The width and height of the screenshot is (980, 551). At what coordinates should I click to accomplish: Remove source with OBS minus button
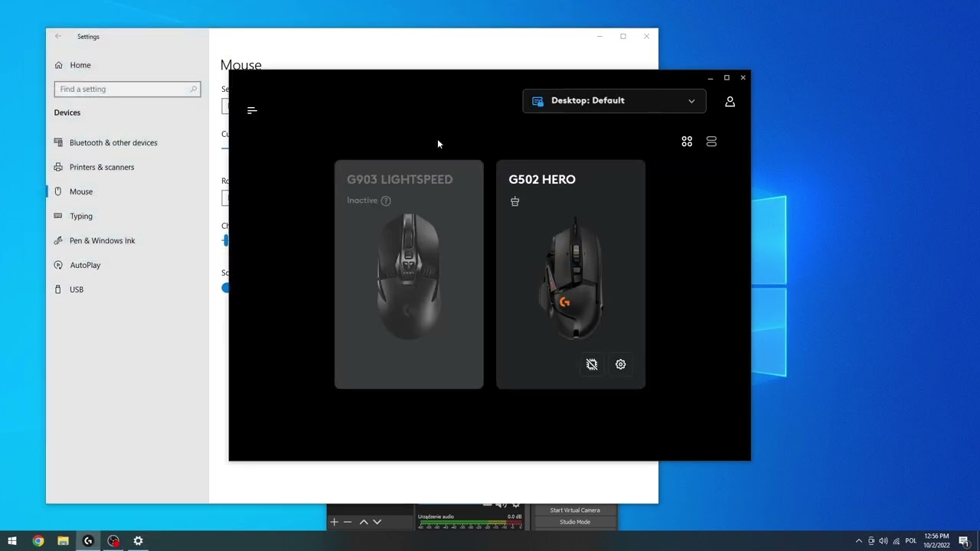pos(348,522)
